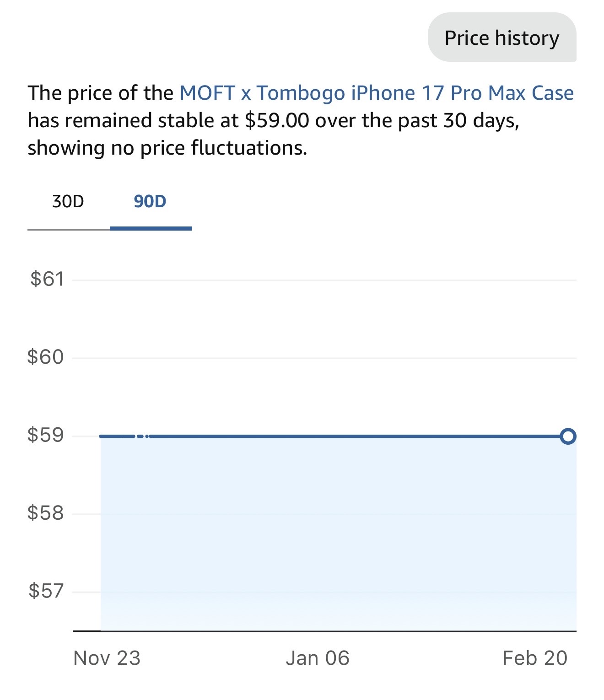The image size is (604, 700).
Task: Click the dashed gap in the price line
Action: click(x=141, y=436)
